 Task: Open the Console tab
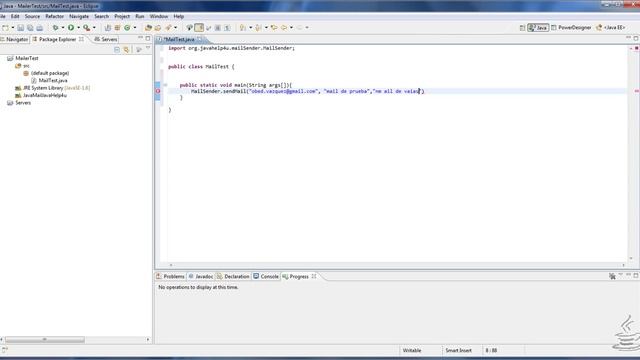point(266,276)
